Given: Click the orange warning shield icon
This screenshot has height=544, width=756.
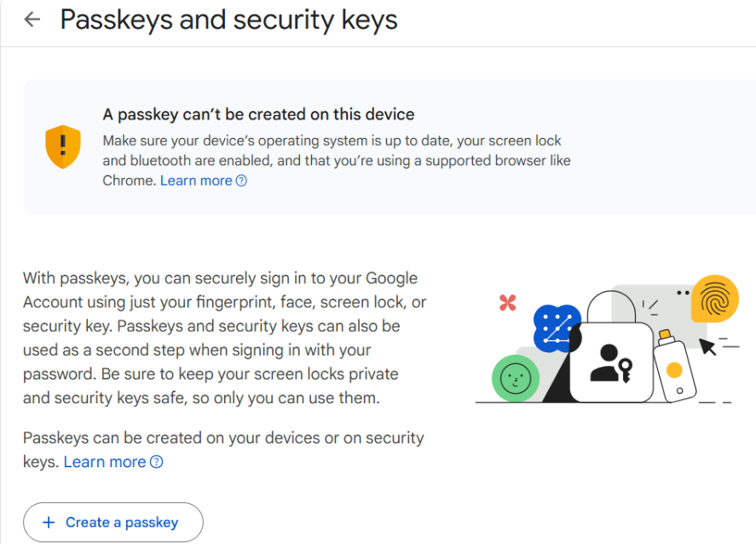Looking at the screenshot, I should (62, 147).
